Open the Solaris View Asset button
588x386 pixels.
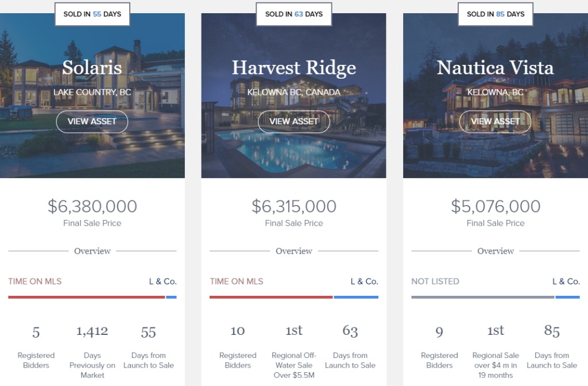point(92,122)
